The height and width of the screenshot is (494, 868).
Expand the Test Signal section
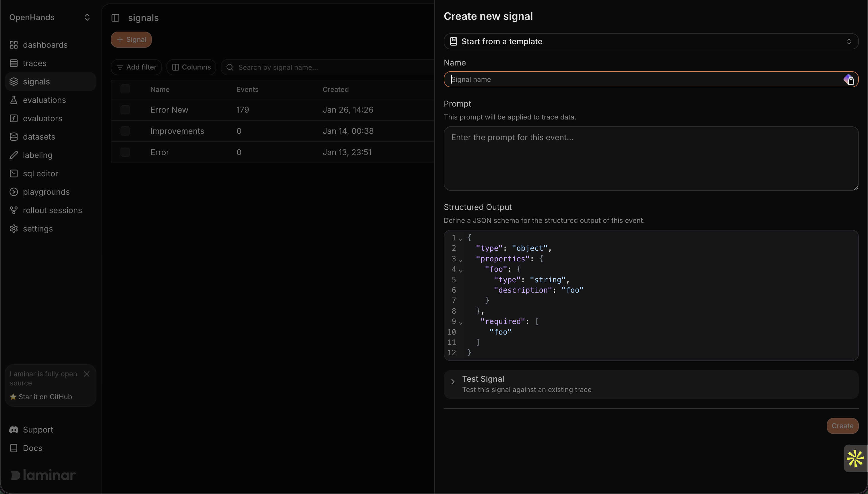[452, 382]
